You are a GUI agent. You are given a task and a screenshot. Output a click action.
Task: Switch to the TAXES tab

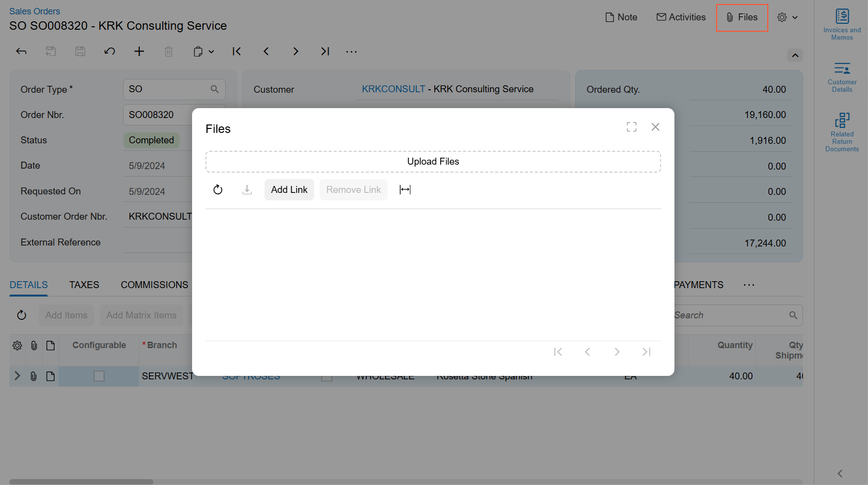tap(84, 285)
